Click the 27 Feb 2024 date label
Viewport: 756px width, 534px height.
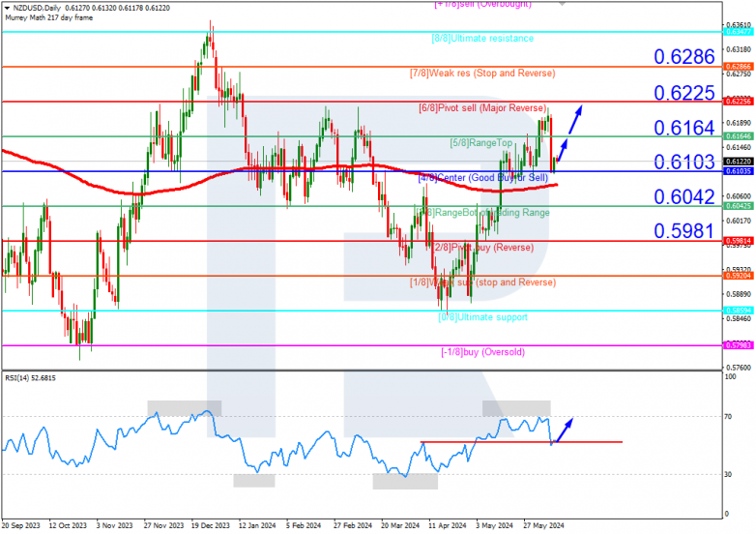pos(353,526)
